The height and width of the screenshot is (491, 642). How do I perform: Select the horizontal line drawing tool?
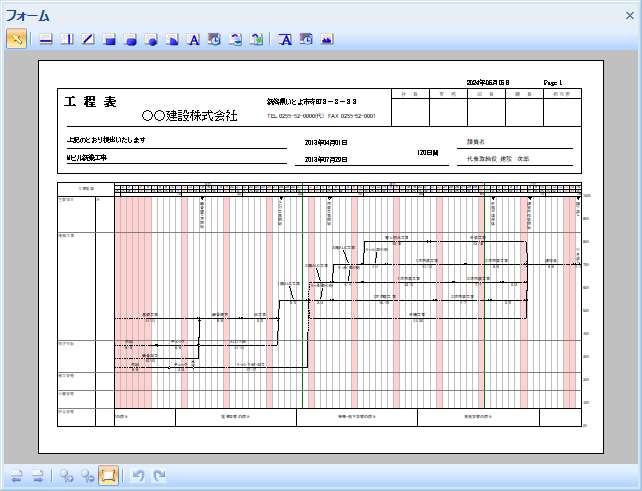(46, 39)
